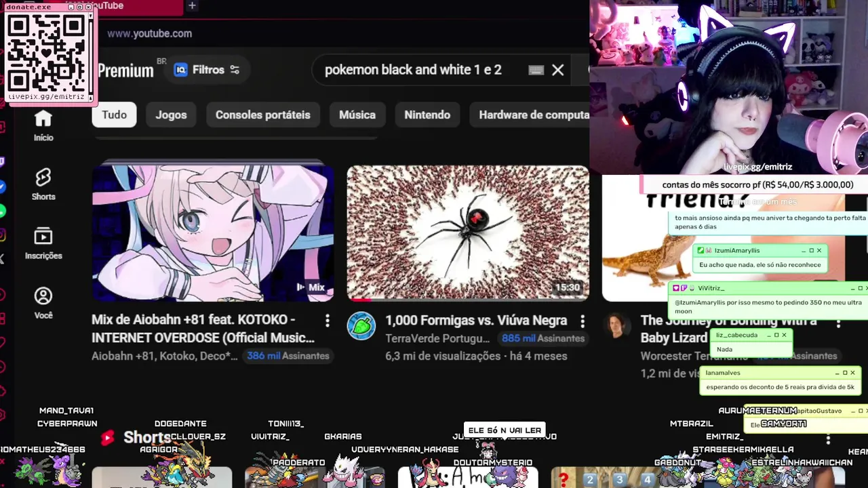Click the donate.exe QR code
Viewport: 868px width, 488px height.
47,54
